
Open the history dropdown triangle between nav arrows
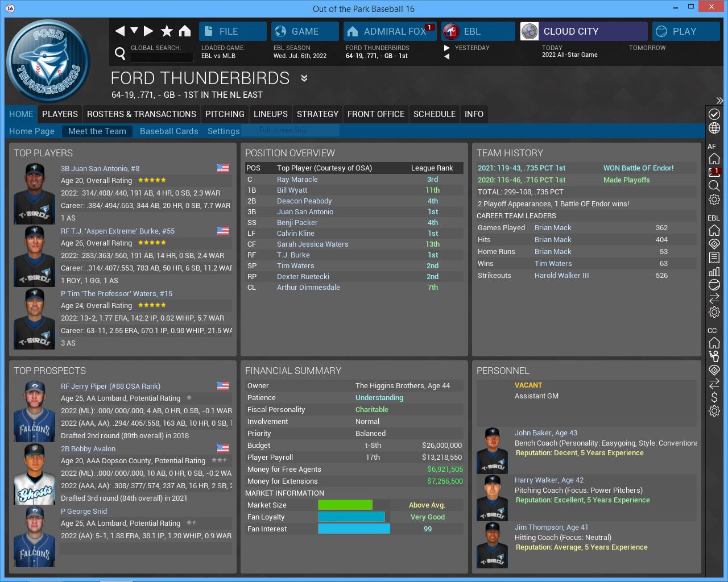[x=134, y=31]
